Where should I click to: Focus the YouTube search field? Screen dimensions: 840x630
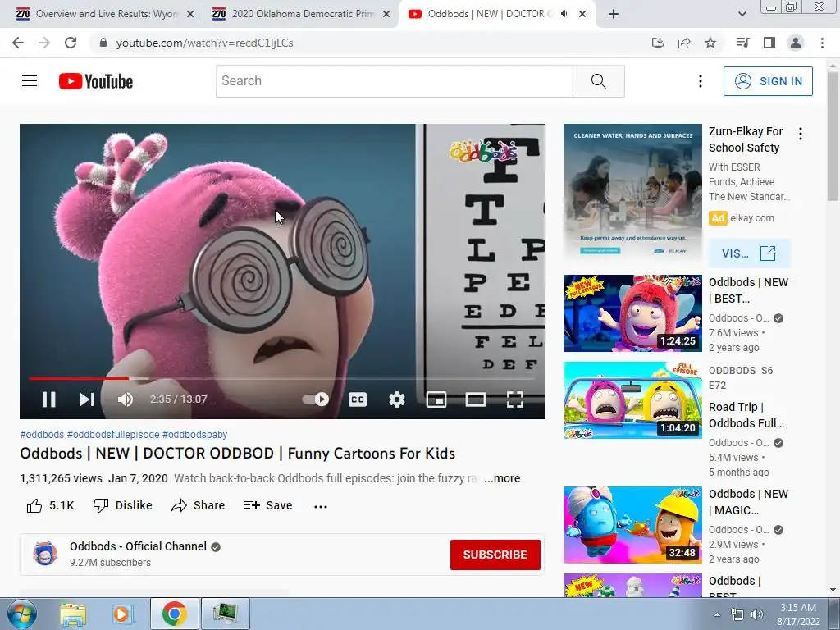(395, 81)
